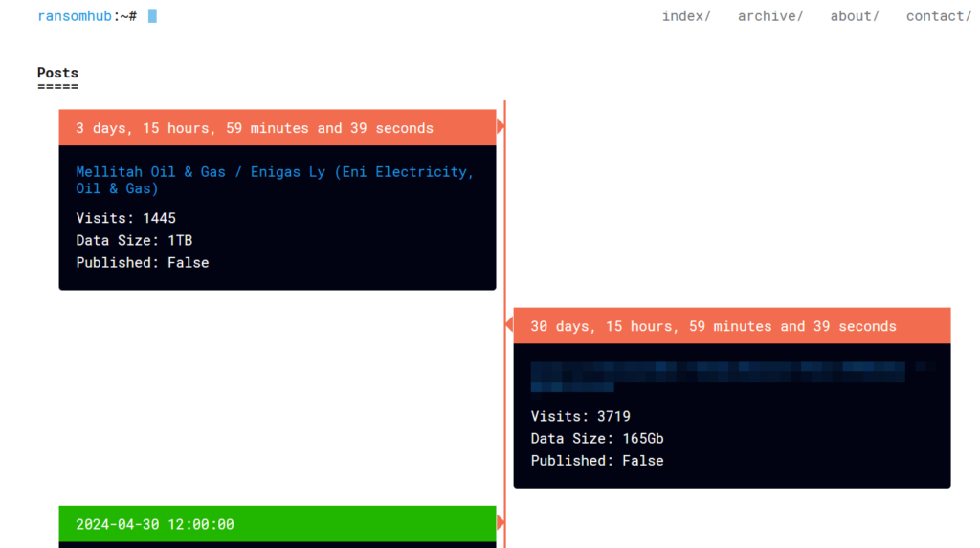
Task: Click Published: False in the Mellitah card
Action: [142, 262]
